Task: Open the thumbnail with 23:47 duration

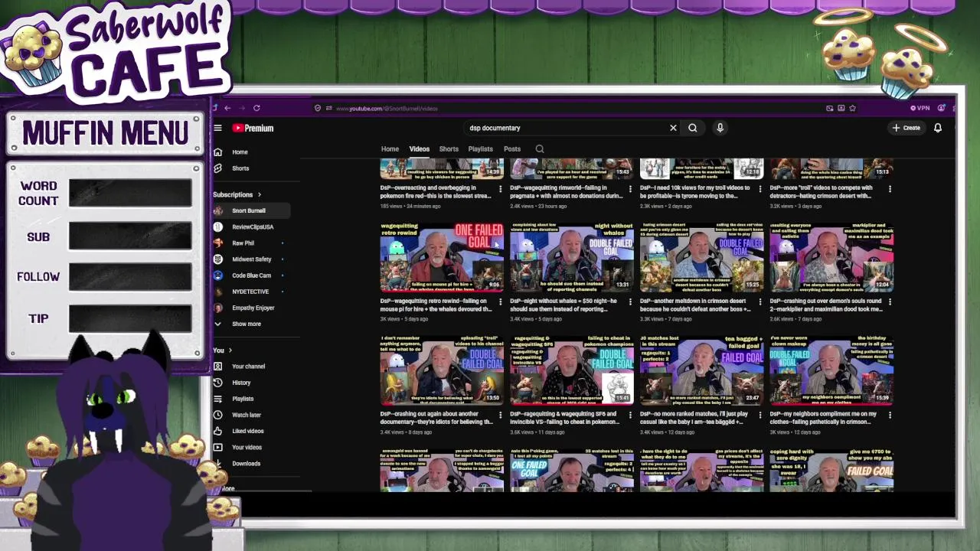Action: tap(701, 370)
